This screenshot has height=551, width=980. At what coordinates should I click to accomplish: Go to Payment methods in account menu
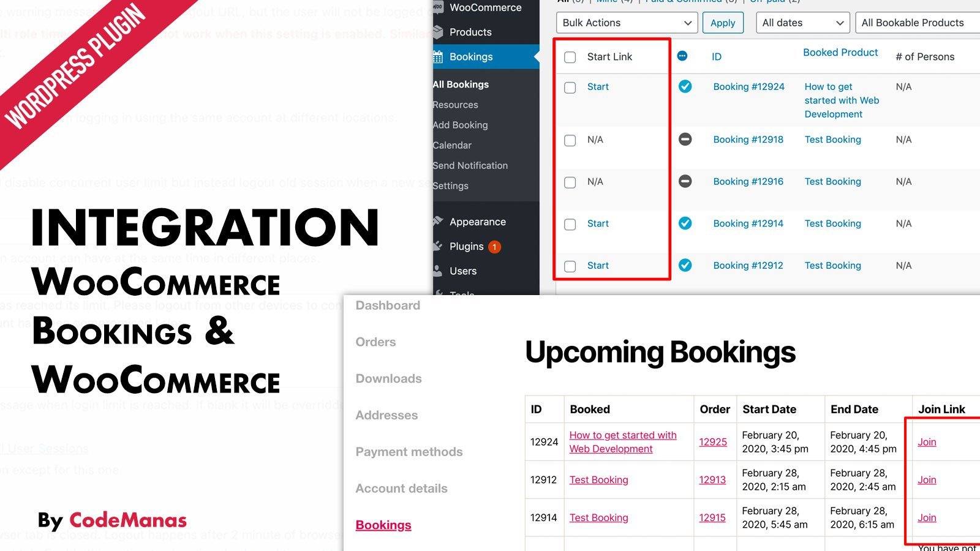pyautogui.click(x=409, y=452)
